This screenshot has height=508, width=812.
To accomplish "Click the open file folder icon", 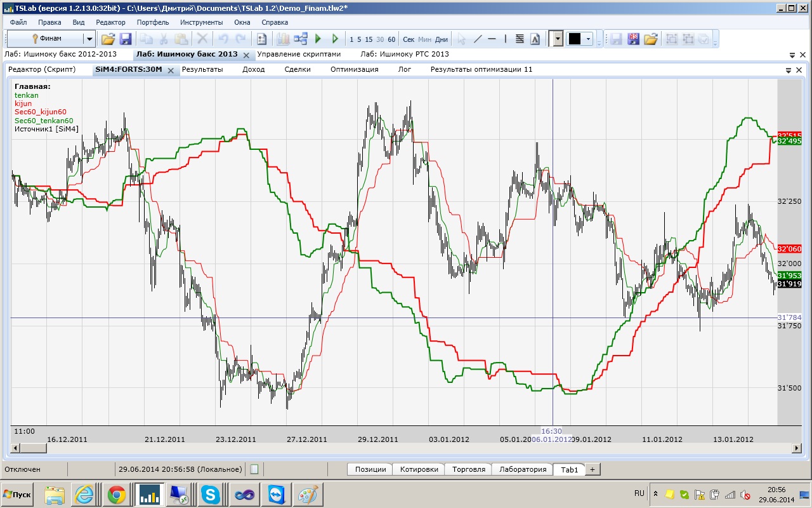I will tap(108, 39).
